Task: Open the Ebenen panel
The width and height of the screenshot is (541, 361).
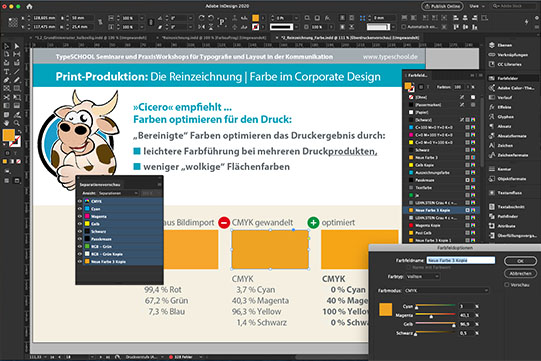Action: (500, 45)
